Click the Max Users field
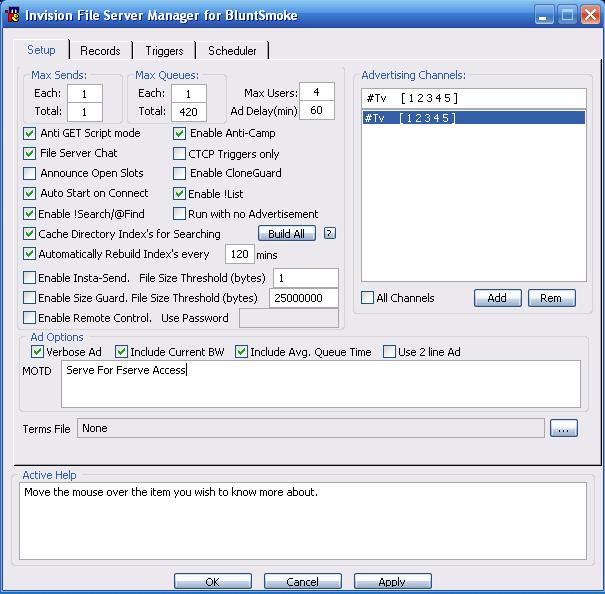The height and width of the screenshot is (594, 605). (x=317, y=92)
